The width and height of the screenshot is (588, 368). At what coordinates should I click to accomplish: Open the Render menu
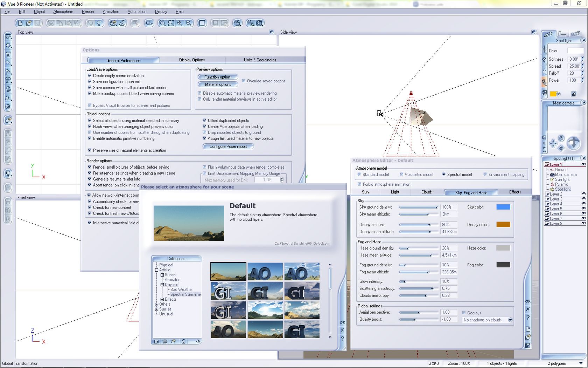tap(88, 12)
